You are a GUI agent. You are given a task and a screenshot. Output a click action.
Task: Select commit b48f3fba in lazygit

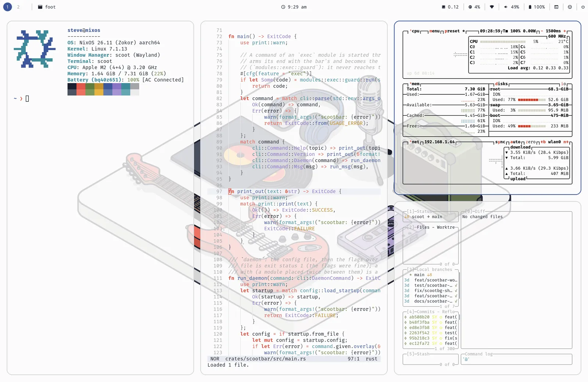(431, 322)
